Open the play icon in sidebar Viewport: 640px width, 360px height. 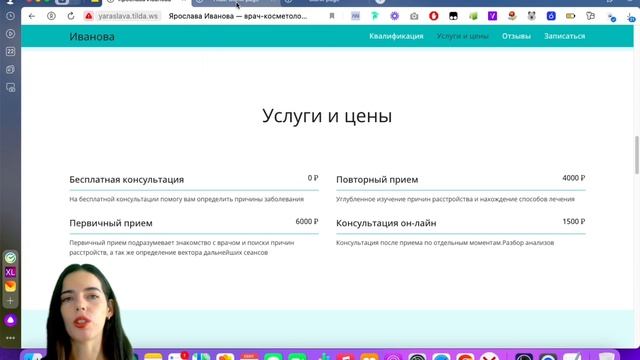click(11, 34)
